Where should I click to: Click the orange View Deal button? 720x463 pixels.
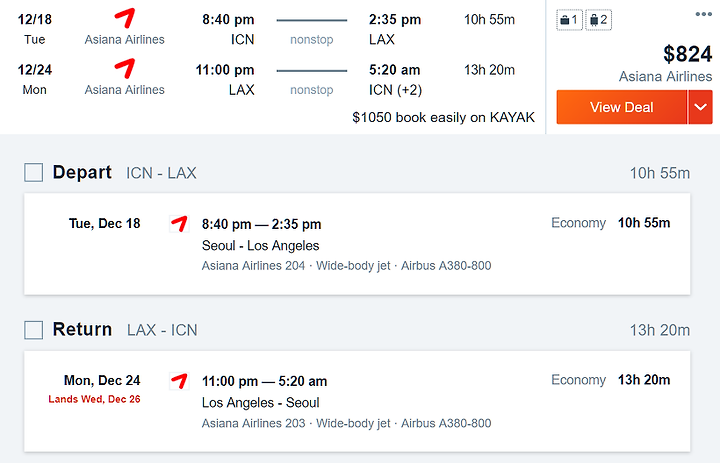(x=622, y=107)
